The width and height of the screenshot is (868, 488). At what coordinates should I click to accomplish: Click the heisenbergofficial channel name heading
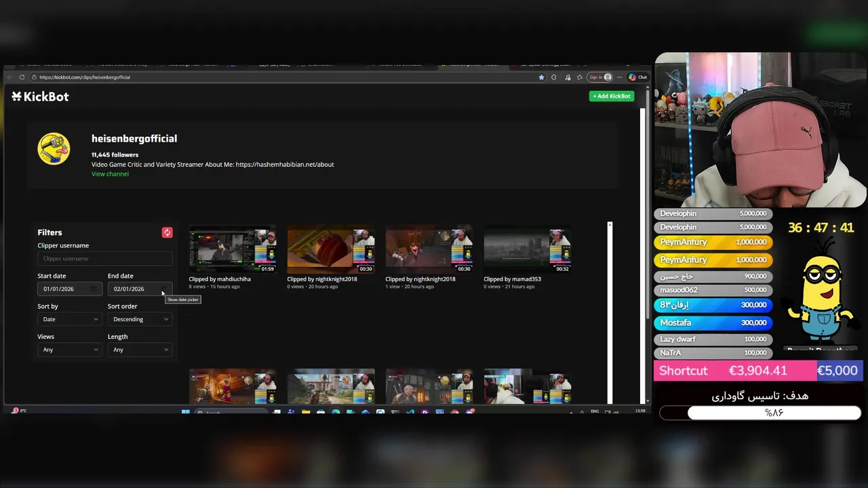click(x=134, y=138)
